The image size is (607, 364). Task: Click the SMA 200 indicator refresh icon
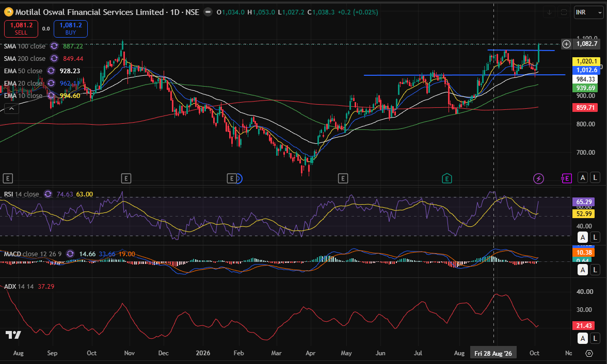pos(54,58)
